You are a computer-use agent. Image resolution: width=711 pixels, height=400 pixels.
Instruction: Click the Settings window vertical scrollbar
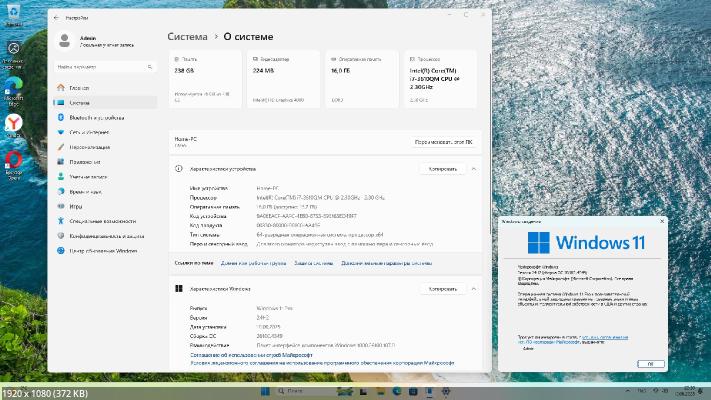tap(490, 145)
